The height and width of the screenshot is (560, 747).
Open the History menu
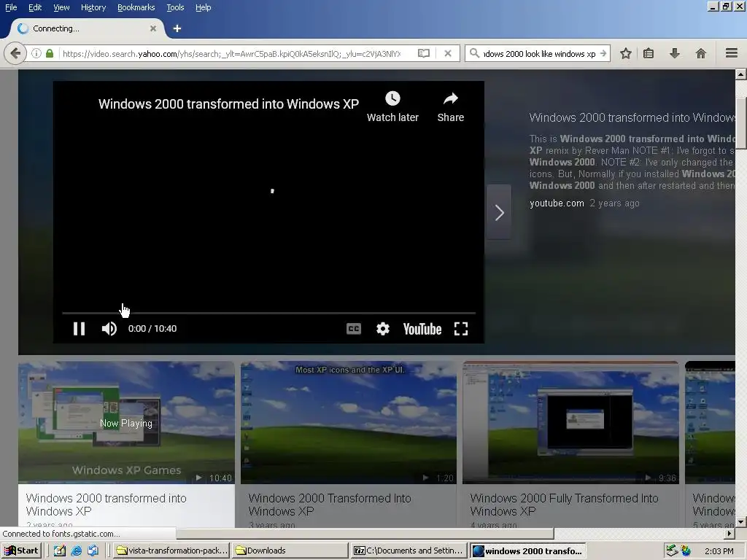93,7
